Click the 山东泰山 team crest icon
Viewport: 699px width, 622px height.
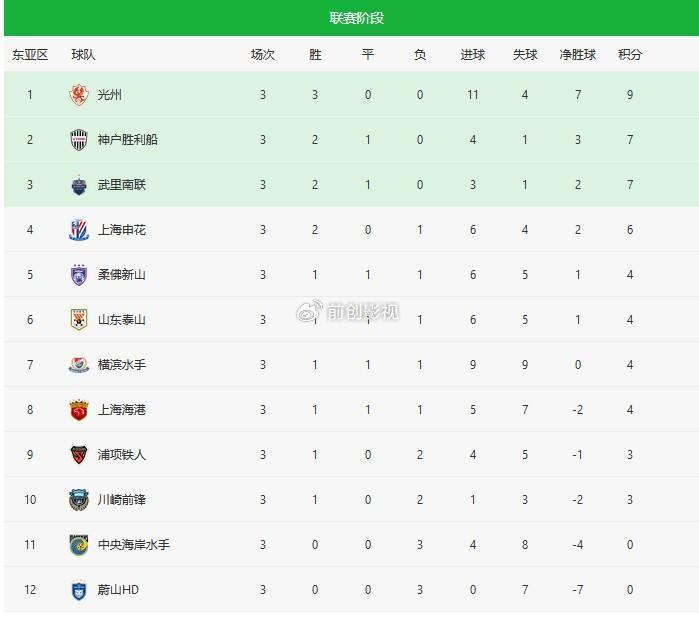pos(79,320)
